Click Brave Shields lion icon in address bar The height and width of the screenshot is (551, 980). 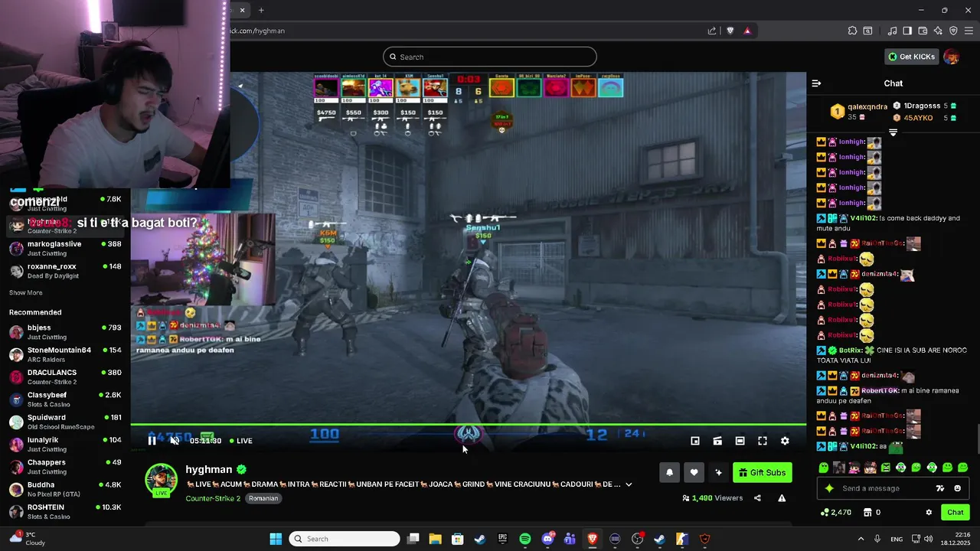coord(730,31)
